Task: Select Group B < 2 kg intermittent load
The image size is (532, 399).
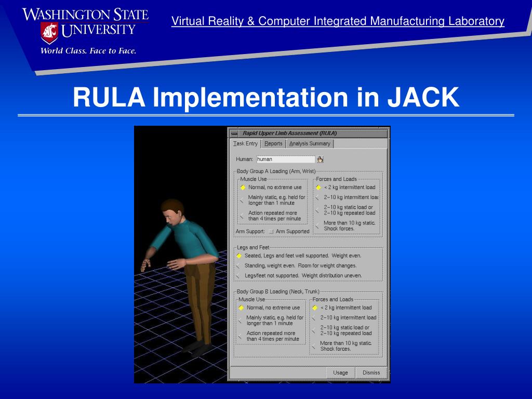Action: click(x=342, y=308)
